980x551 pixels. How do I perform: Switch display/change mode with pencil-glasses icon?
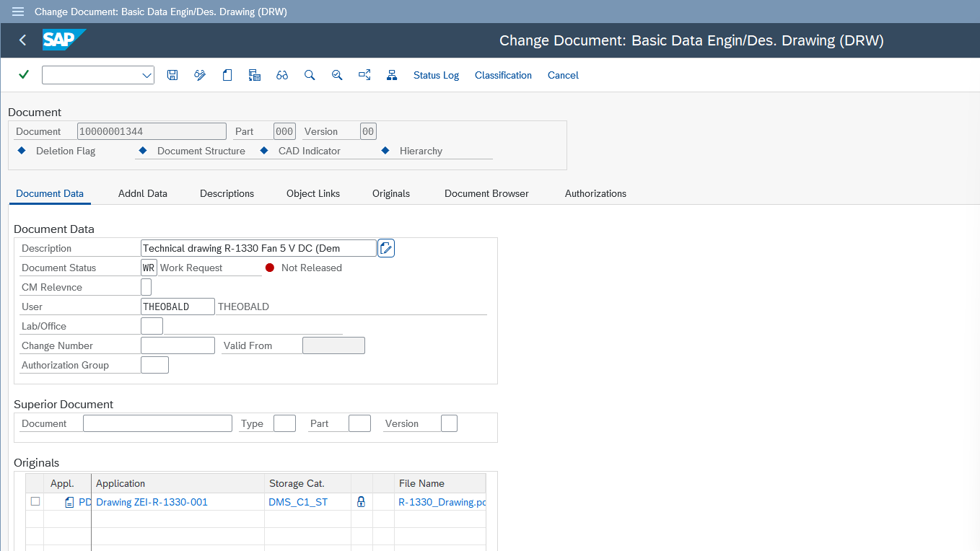(x=200, y=75)
